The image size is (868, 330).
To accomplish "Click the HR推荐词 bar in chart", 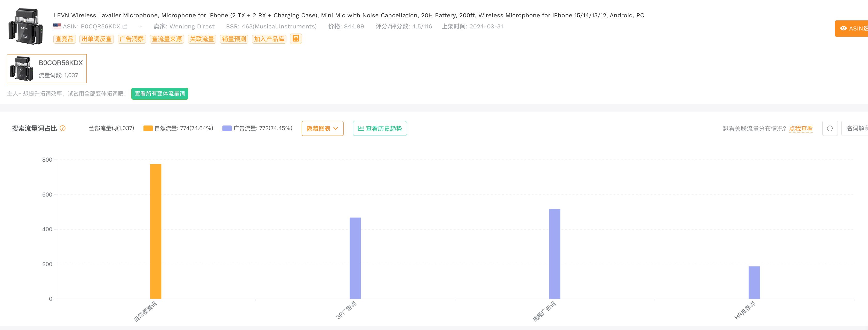I will (x=754, y=283).
